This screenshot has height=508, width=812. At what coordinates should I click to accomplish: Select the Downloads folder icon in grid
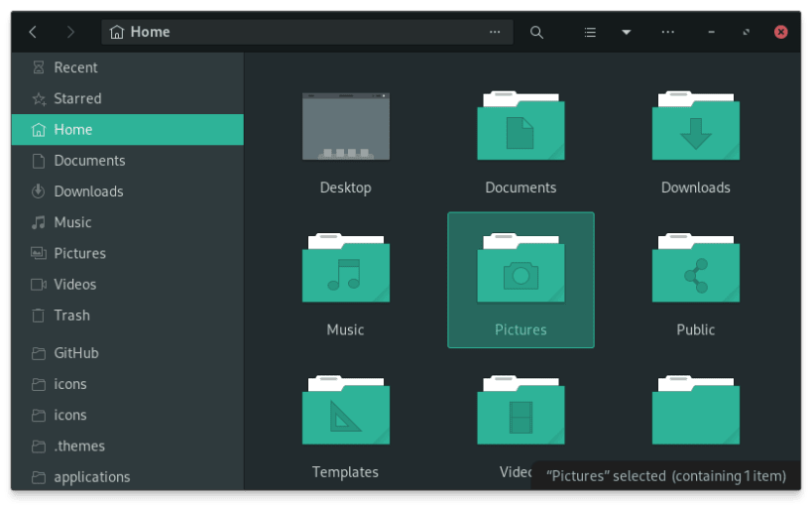click(x=695, y=126)
